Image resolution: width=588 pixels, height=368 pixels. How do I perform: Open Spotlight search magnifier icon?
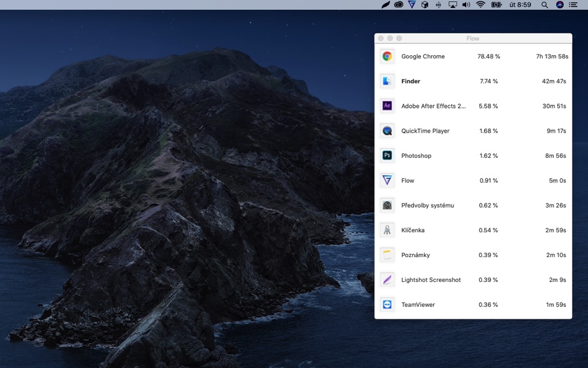[545, 5]
